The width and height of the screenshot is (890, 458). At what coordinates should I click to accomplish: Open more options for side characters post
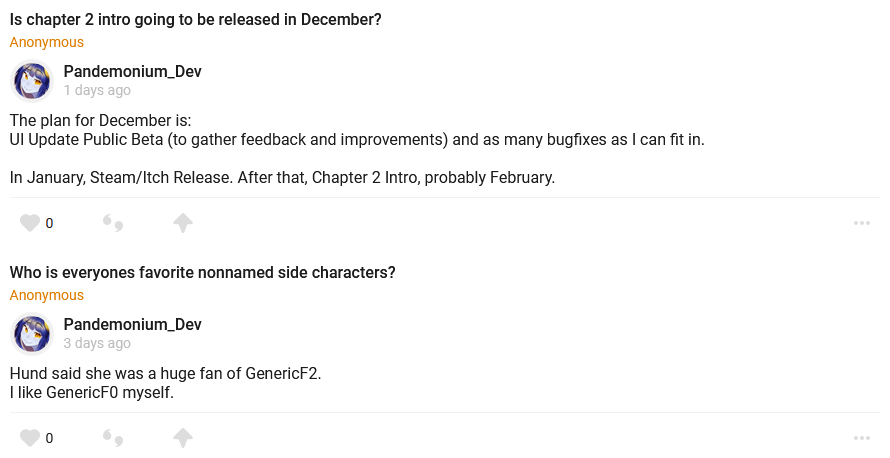pyautogui.click(x=862, y=438)
